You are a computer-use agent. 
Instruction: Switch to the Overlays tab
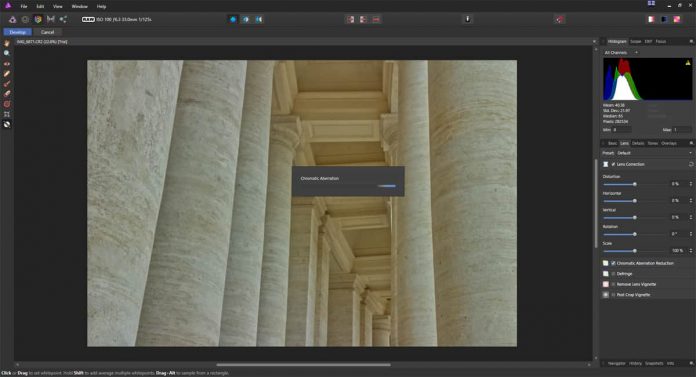[669, 143]
